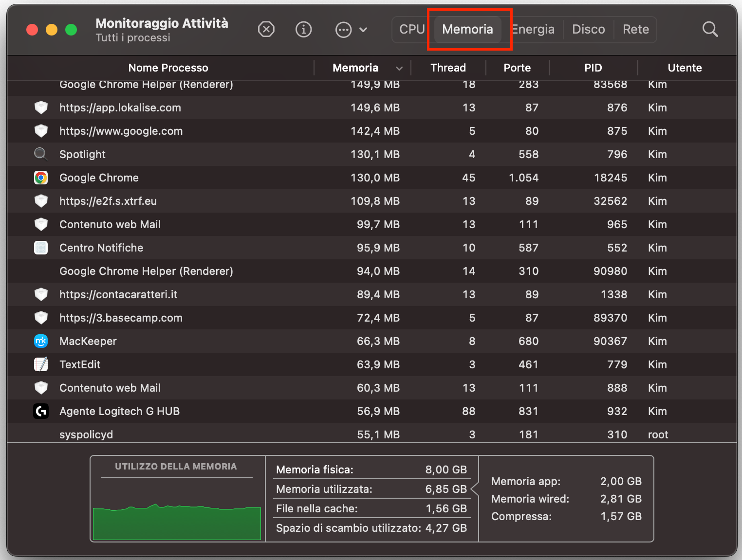Click the TextEdit document icon
This screenshot has height=560, width=742.
tap(41, 364)
